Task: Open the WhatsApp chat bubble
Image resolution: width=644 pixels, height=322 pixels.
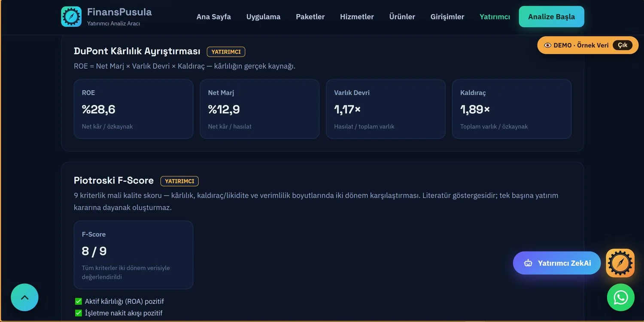Action: pos(621,297)
